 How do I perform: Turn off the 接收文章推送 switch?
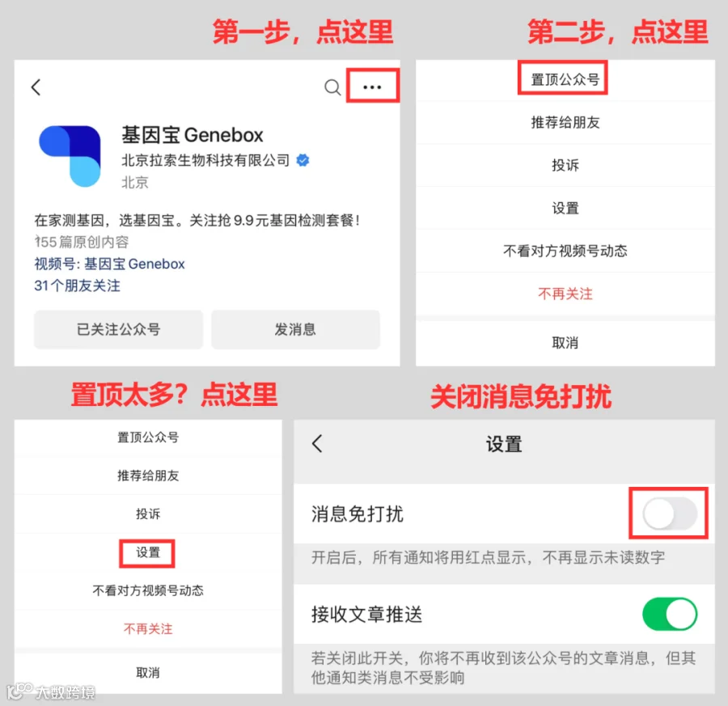click(670, 614)
